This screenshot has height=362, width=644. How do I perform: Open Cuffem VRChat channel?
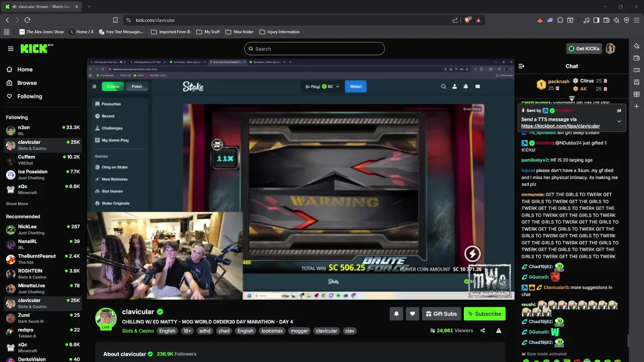(x=43, y=160)
